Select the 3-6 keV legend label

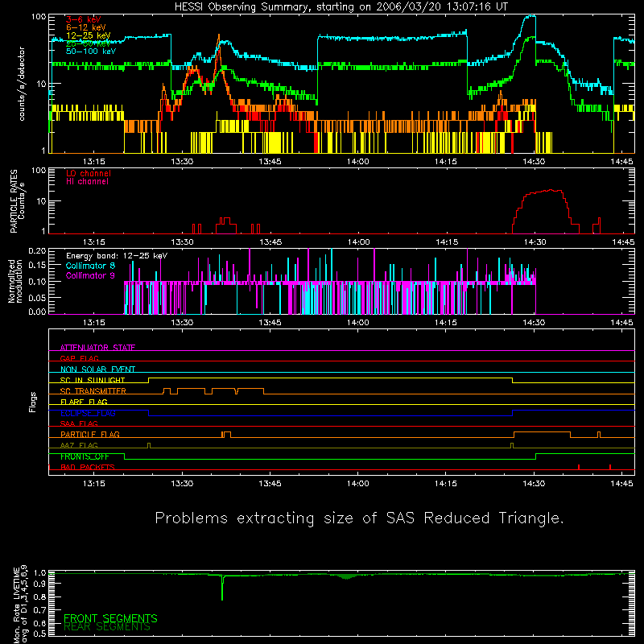pos(83,19)
